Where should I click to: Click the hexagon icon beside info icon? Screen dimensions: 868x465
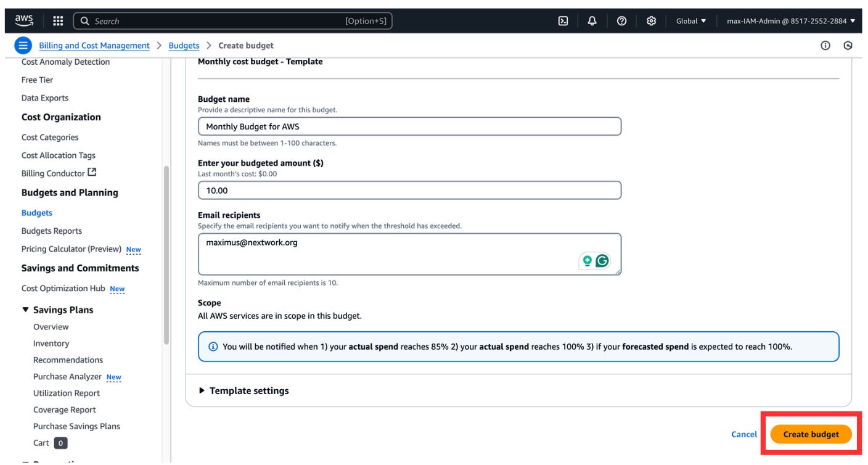point(848,46)
